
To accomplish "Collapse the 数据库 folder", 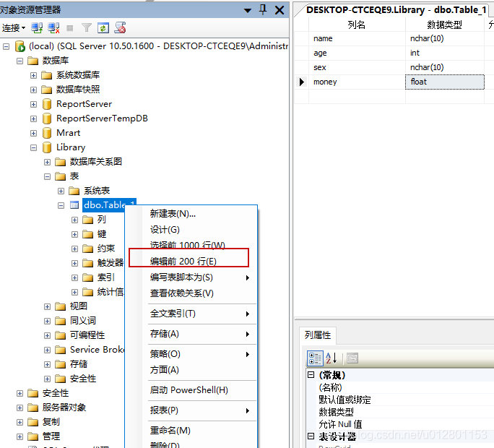I will pos(19,61).
